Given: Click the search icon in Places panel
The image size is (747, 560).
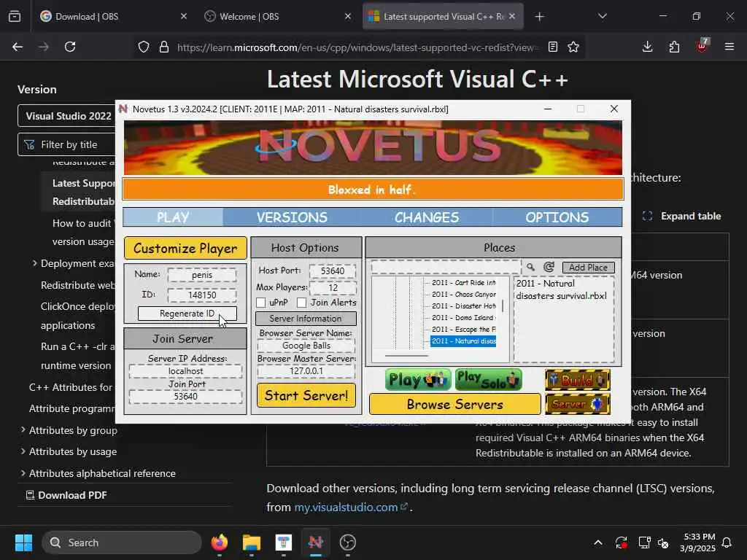Looking at the screenshot, I should coord(530,267).
